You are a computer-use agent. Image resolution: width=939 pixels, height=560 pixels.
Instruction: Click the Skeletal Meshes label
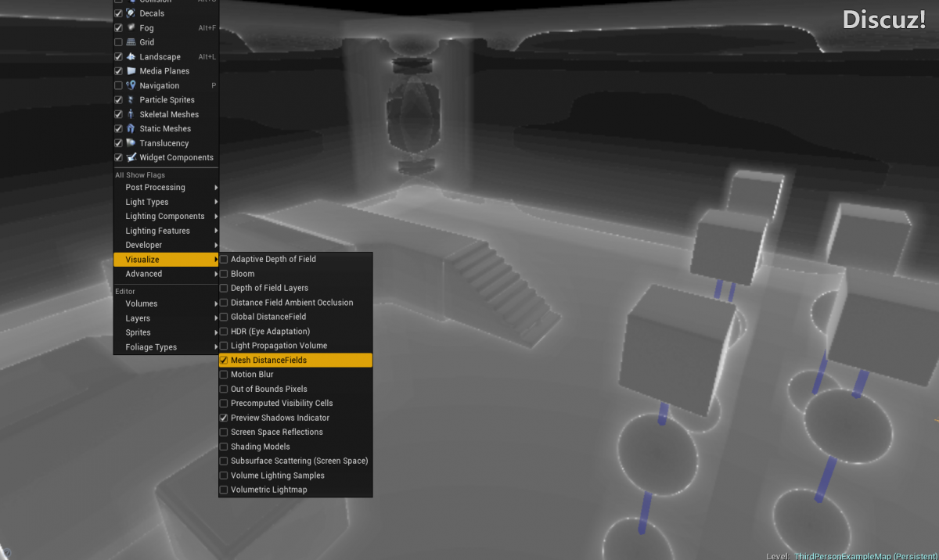pyautogui.click(x=169, y=114)
